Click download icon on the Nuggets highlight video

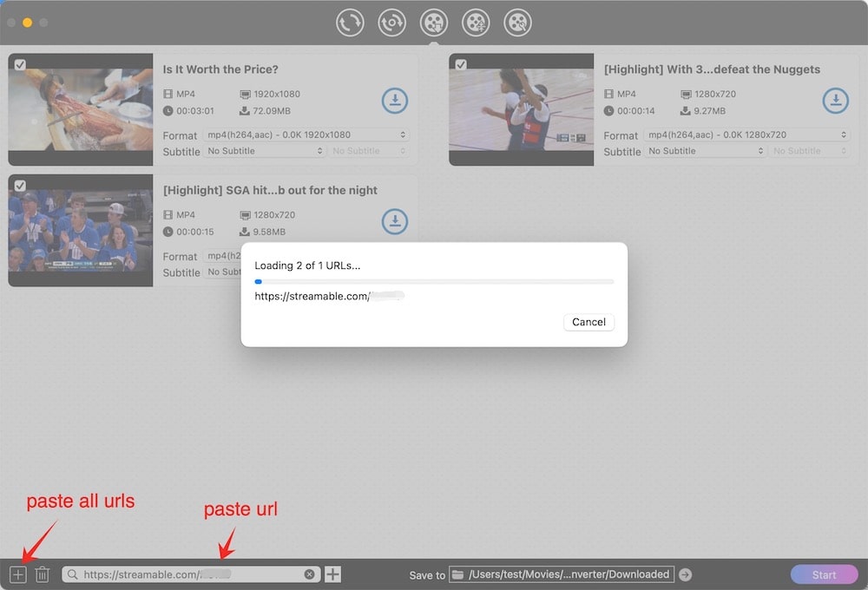(836, 101)
